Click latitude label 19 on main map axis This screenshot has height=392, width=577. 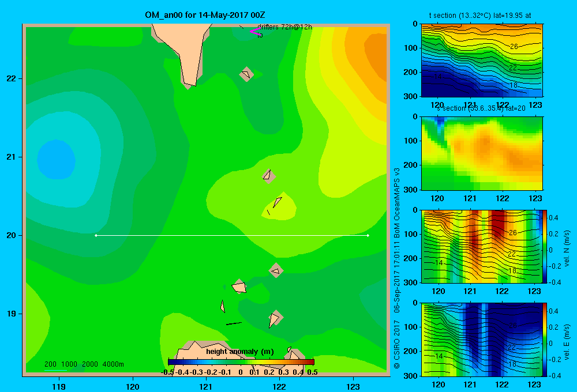(x=12, y=314)
